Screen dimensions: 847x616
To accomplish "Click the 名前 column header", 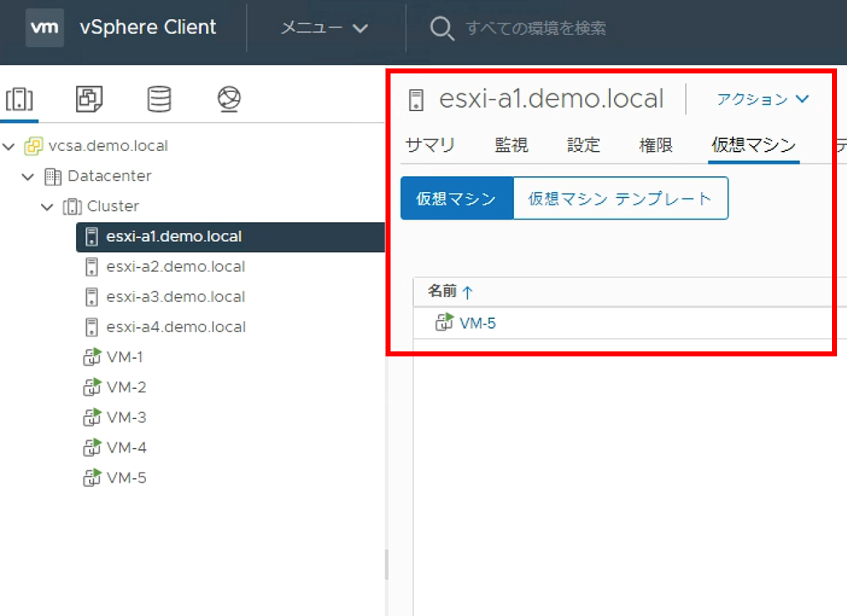I will (442, 292).
